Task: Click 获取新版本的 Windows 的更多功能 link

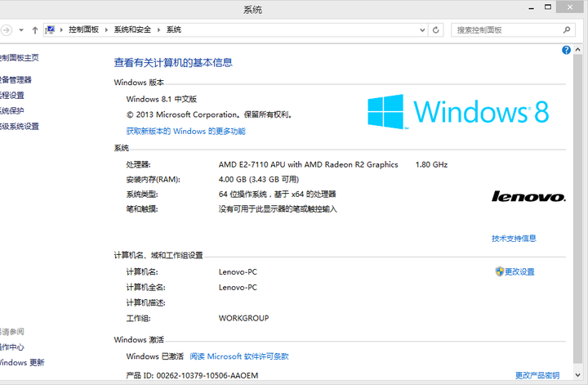Action: [185, 131]
